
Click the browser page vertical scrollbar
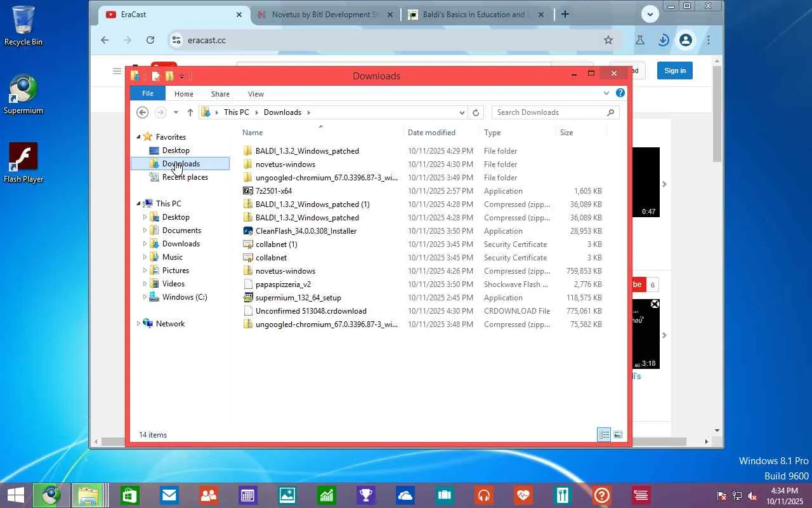[x=717, y=114]
